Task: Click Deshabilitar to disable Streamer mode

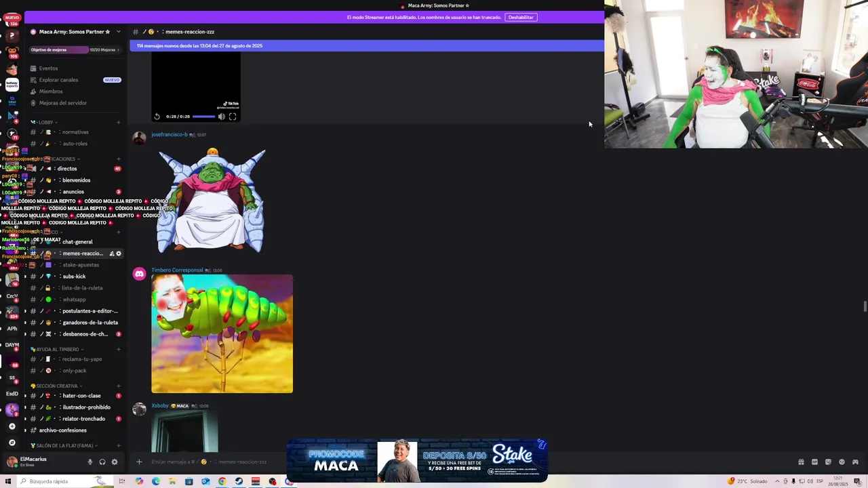Action: pyautogui.click(x=521, y=17)
